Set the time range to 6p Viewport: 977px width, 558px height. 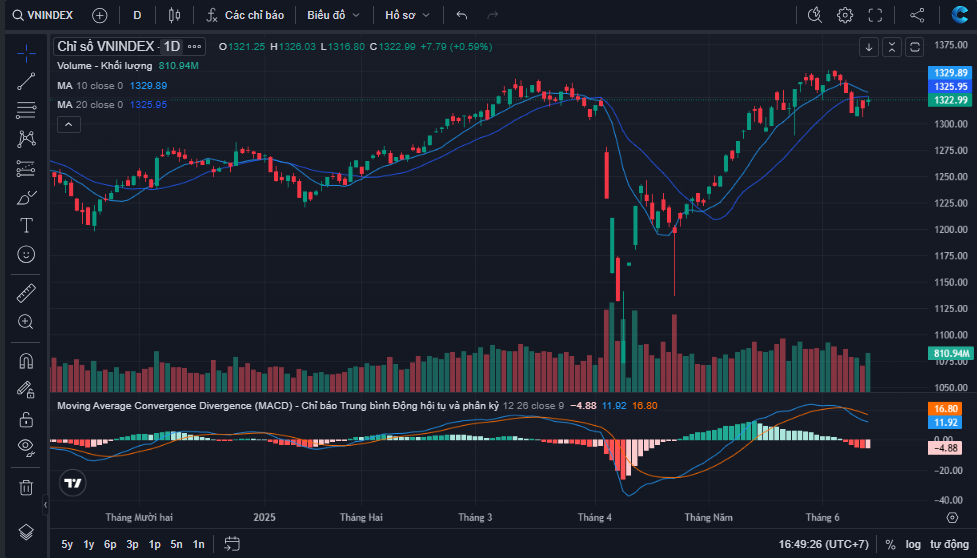coord(110,544)
